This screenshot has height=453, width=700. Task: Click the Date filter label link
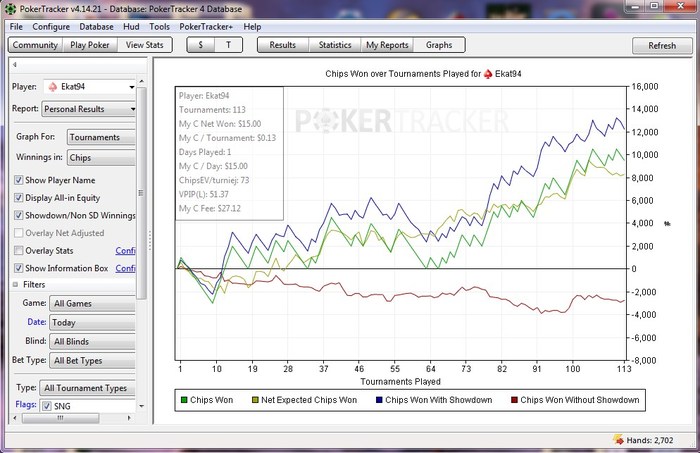pyautogui.click(x=37, y=322)
